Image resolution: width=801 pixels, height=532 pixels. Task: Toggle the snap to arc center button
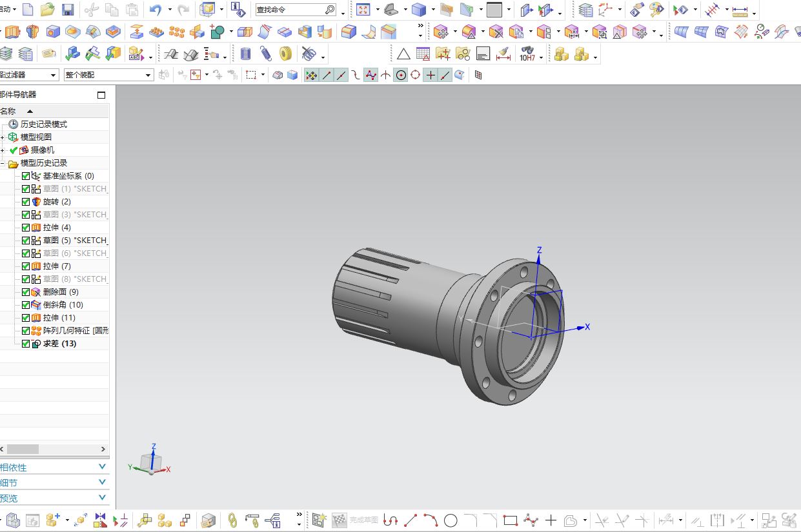click(401, 75)
